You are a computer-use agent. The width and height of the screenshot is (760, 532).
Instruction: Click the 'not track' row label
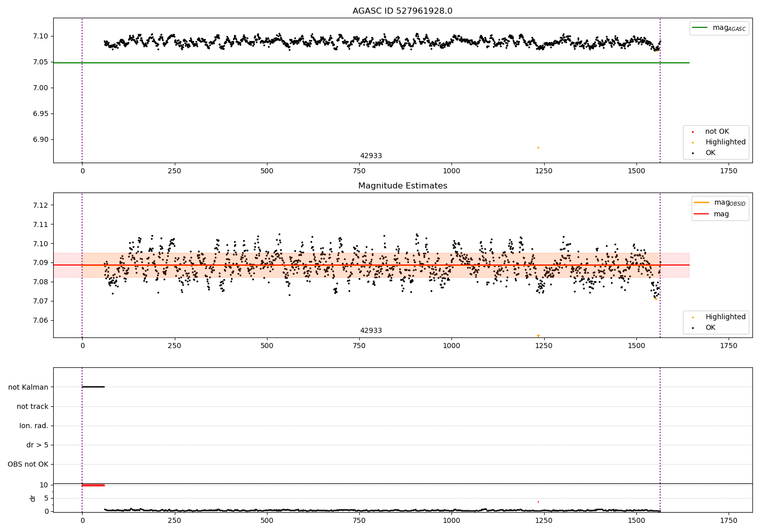[x=32, y=406]
